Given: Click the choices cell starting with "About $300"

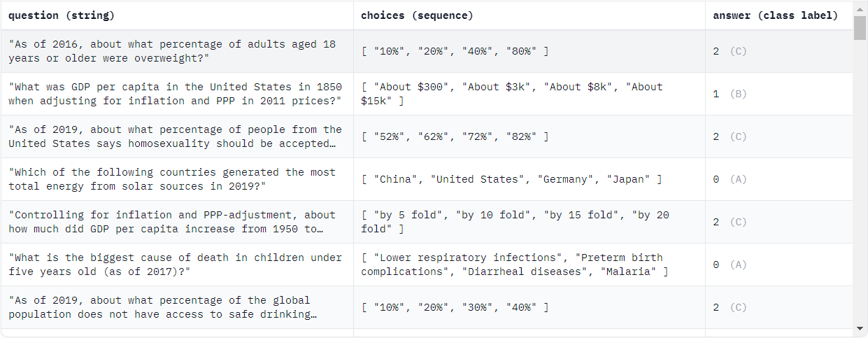Looking at the screenshot, I should click(x=511, y=94).
